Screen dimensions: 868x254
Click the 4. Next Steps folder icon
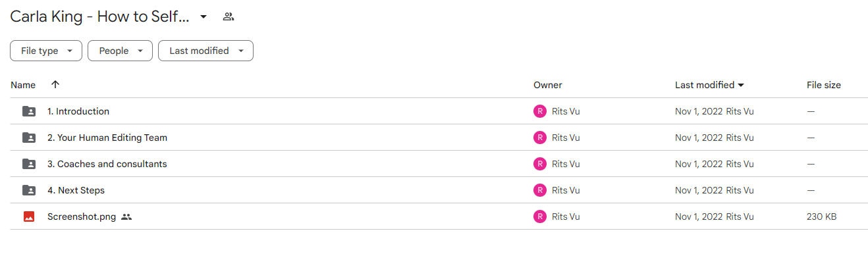tap(28, 190)
